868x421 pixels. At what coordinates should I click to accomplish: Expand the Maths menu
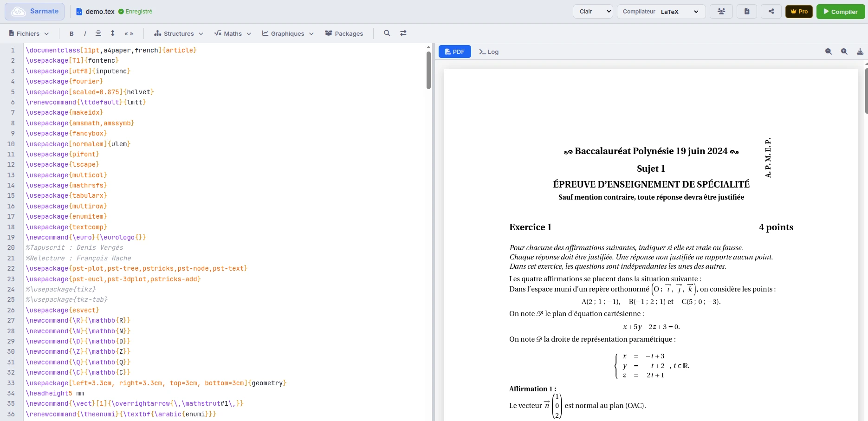point(232,33)
